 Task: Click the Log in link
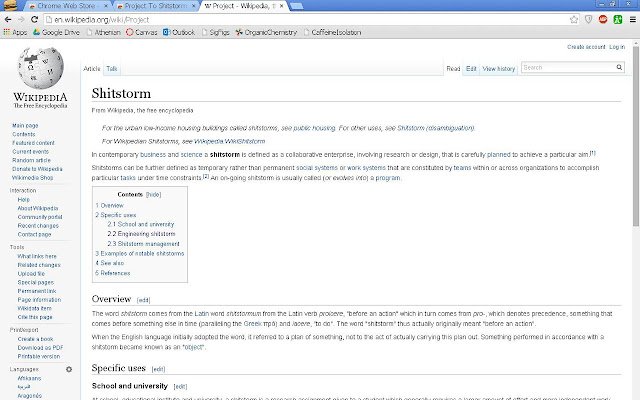coord(617,47)
